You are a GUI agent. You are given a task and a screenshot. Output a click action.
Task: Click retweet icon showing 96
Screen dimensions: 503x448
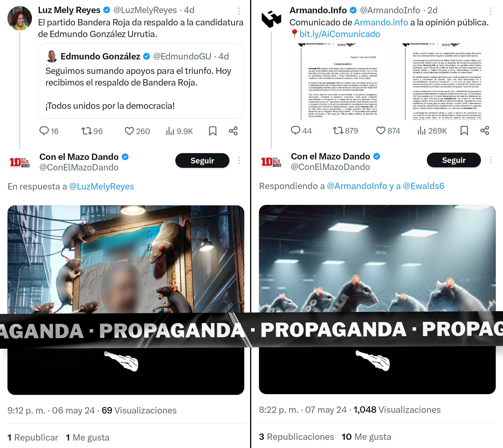[86, 131]
